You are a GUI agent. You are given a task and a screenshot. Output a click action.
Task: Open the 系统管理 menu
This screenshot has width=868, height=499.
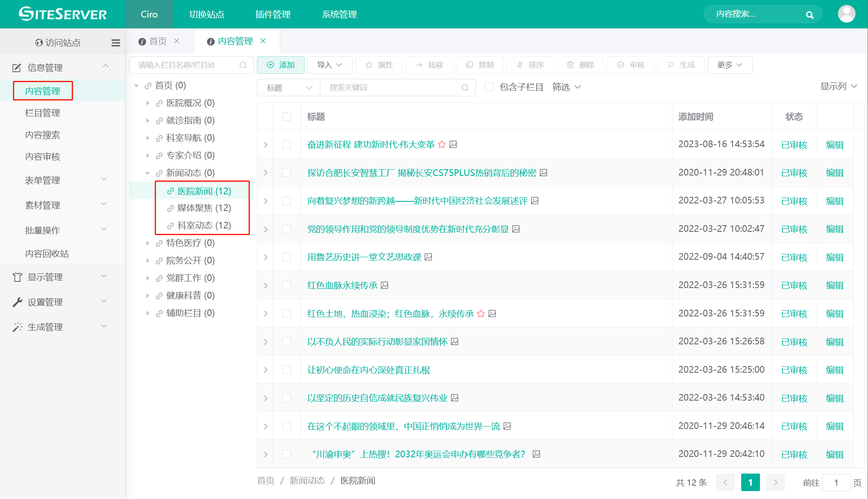(x=339, y=14)
